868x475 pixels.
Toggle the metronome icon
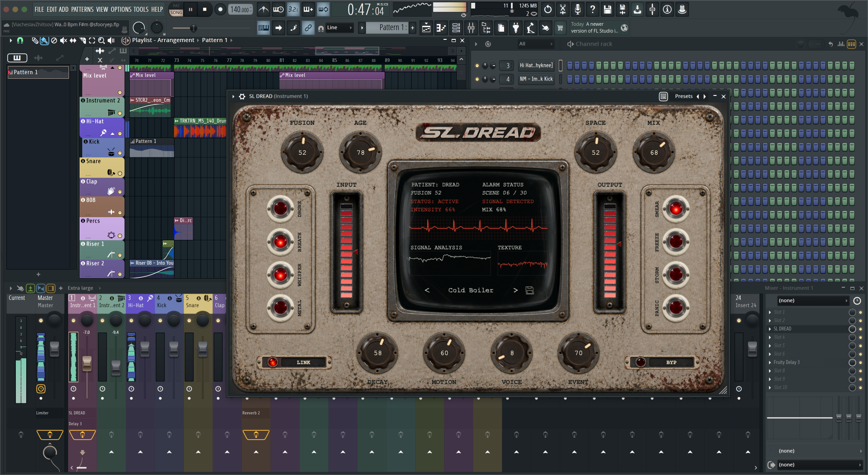tap(264, 9)
